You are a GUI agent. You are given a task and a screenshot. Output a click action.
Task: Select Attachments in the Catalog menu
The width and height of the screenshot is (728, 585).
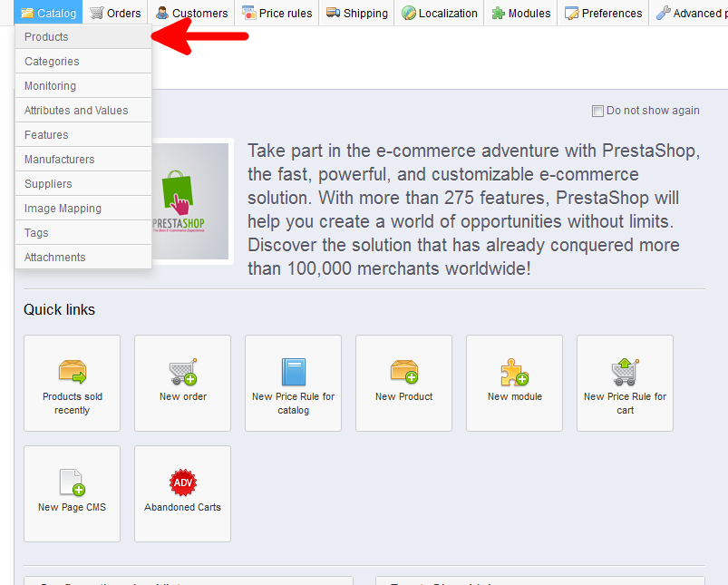coord(83,257)
